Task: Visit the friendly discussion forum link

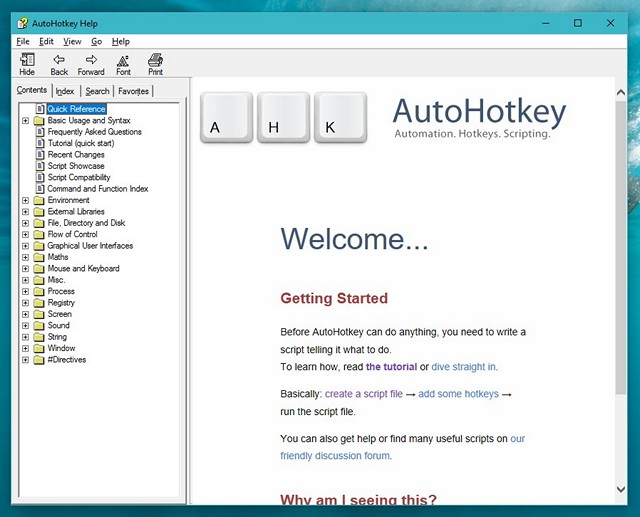Action: tap(335, 455)
